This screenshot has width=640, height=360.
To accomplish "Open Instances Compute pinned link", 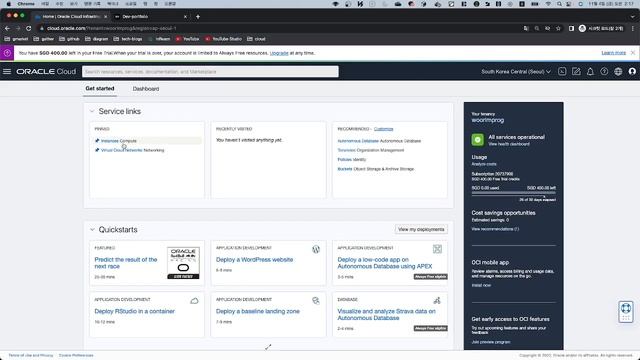I will tap(119, 141).
